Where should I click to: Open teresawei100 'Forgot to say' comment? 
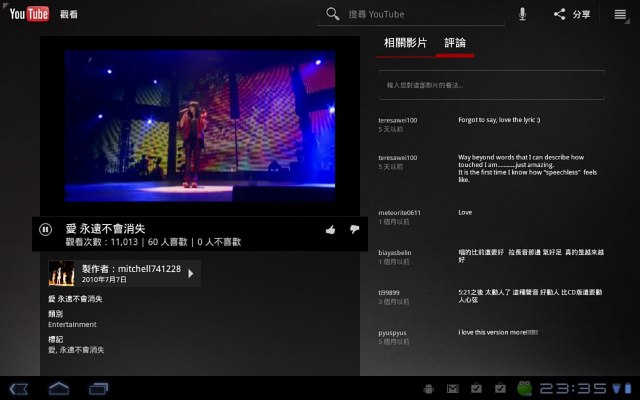tap(499, 120)
